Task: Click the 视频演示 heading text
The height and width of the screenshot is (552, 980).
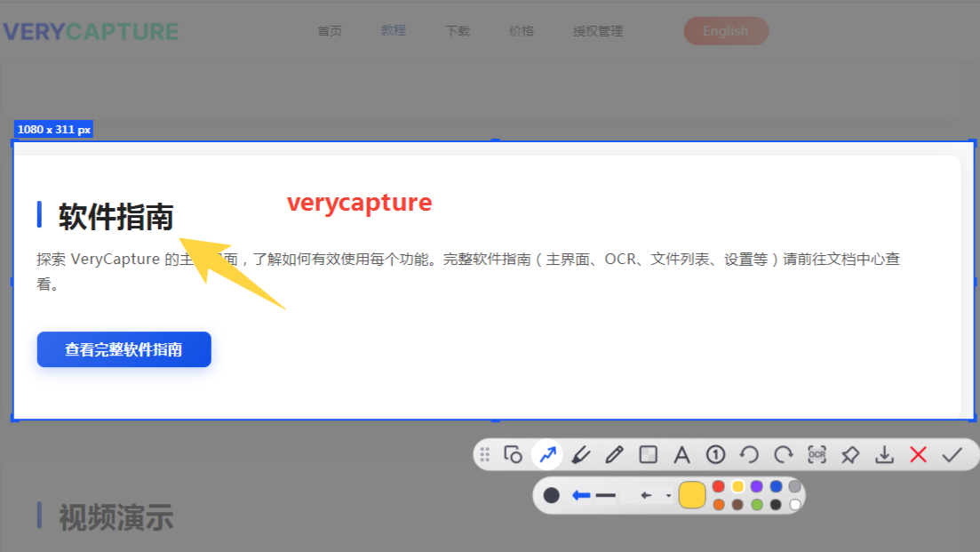Action: (116, 517)
